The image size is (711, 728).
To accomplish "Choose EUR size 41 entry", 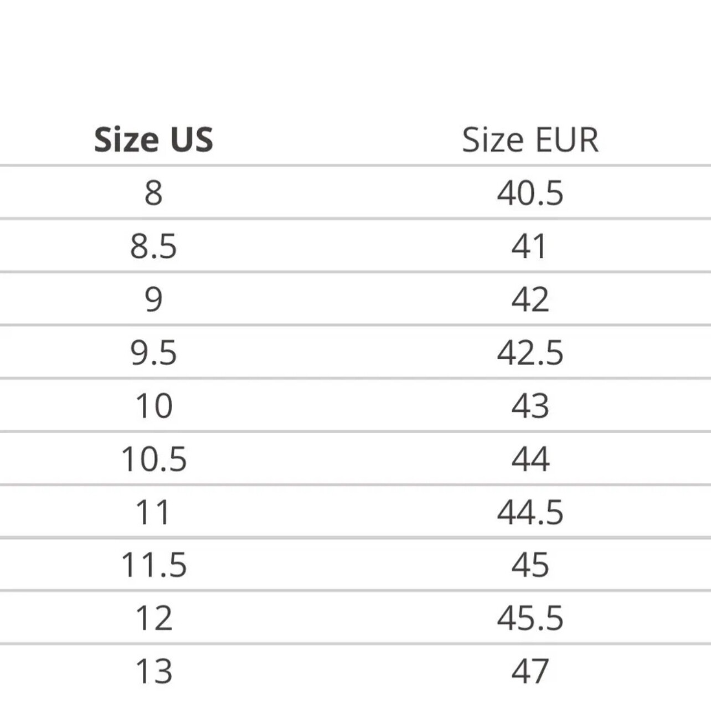I will pos(530,246).
